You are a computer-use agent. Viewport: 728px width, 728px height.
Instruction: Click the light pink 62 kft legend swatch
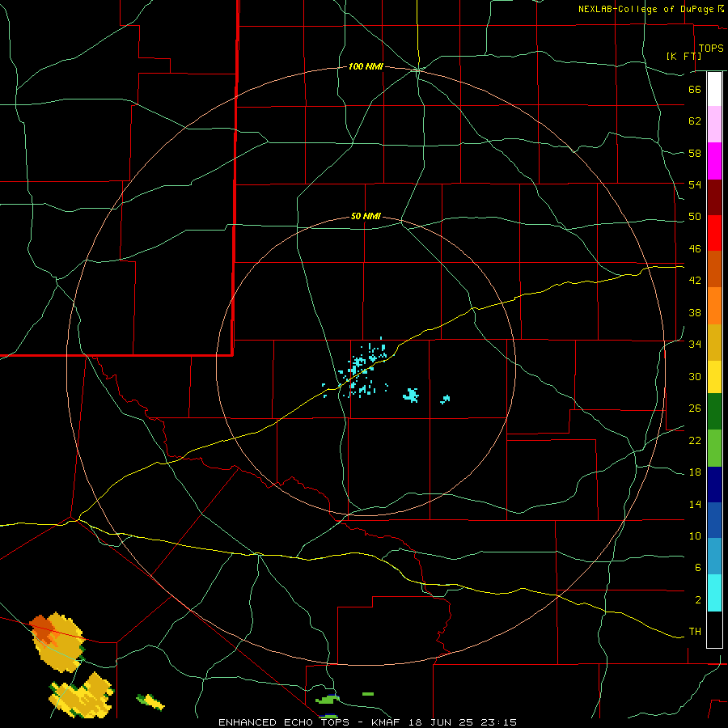click(x=714, y=124)
